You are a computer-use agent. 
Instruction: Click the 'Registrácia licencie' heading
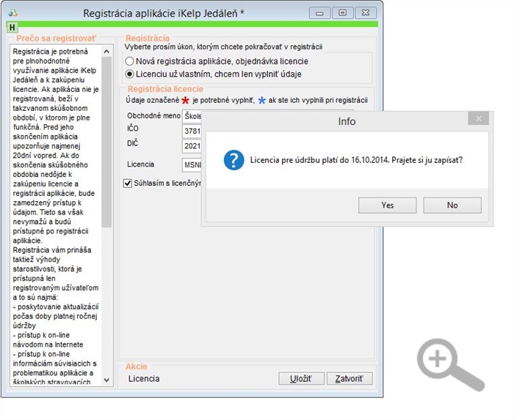pyautogui.click(x=165, y=89)
